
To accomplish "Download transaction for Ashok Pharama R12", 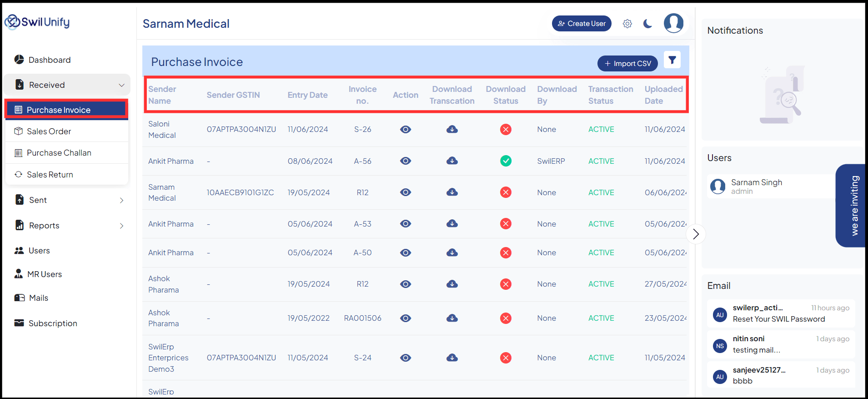I will point(452,284).
